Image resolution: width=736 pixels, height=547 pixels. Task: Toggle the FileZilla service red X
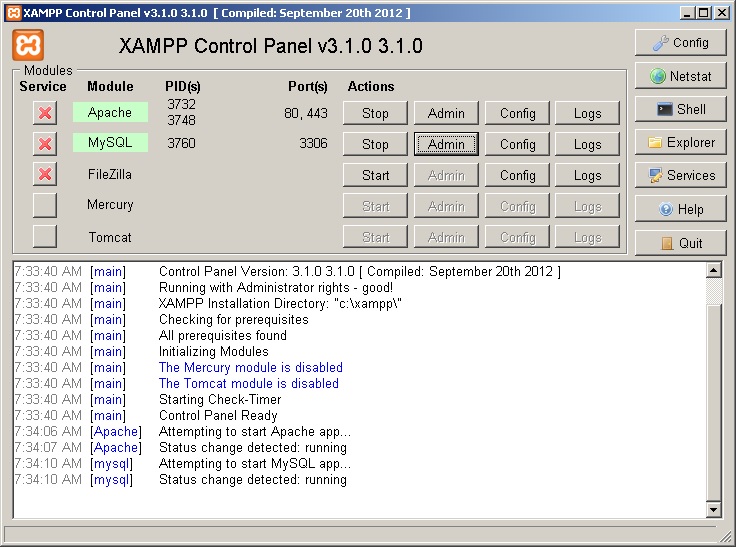[x=45, y=174]
